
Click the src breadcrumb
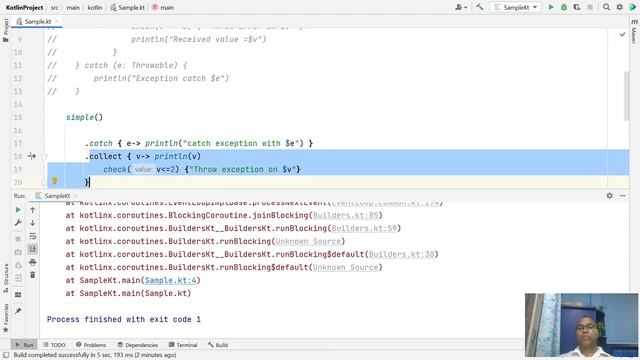(x=55, y=7)
